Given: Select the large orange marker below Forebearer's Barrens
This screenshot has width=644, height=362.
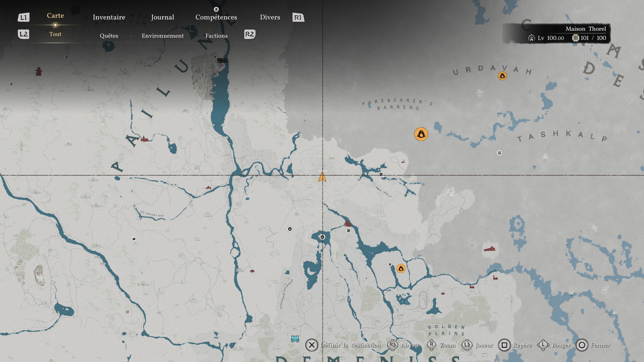Looking at the screenshot, I should [421, 134].
